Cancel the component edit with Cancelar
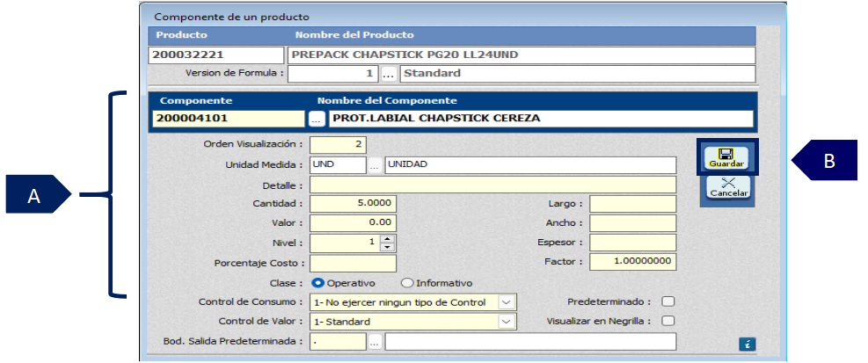Viewport: 868px width, 363px height. click(729, 187)
